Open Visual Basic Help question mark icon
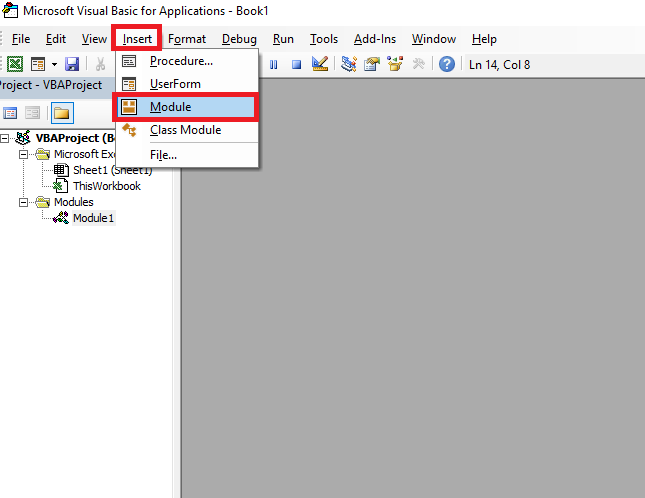 (447, 64)
